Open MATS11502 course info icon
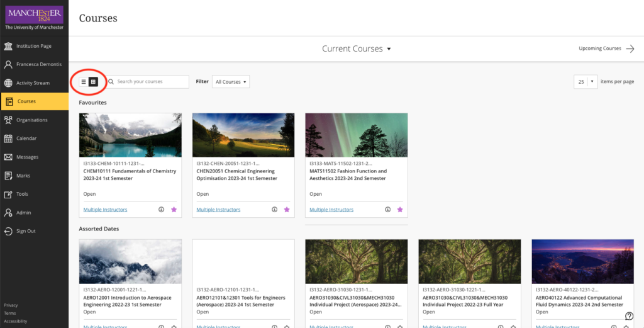Image resolution: width=644 pixels, height=328 pixels. (x=387, y=210)
